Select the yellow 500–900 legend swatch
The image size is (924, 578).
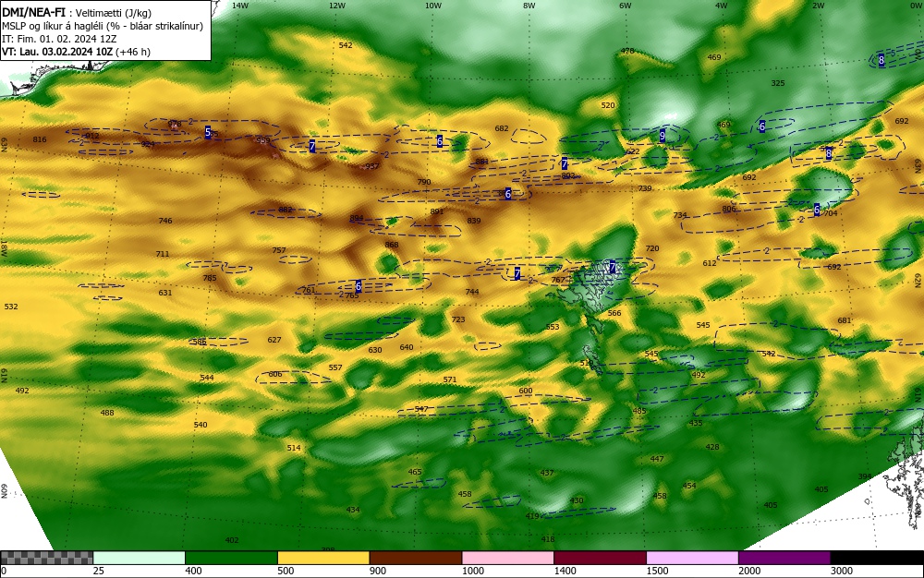323,558
